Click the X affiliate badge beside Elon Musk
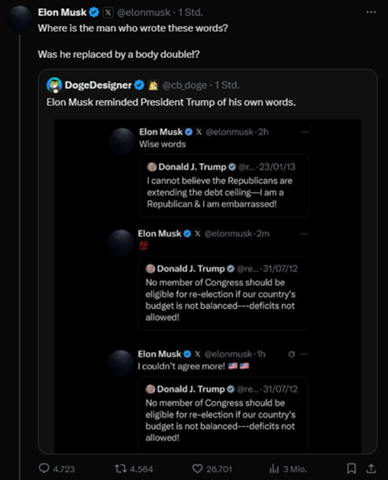Viewport: 388px width, 480px height. (x=108, y=13)
